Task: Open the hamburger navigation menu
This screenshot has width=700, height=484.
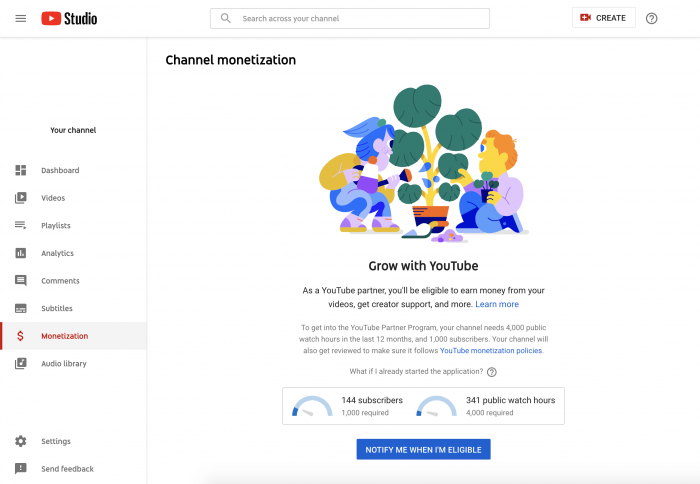Action: click(x=21, y=18)
